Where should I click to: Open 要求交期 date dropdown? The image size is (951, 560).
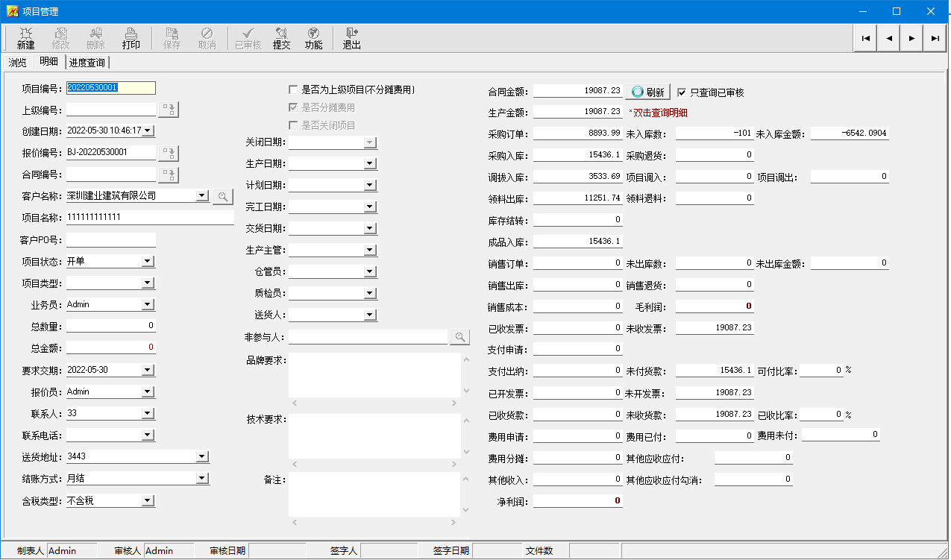coord(147,370)
